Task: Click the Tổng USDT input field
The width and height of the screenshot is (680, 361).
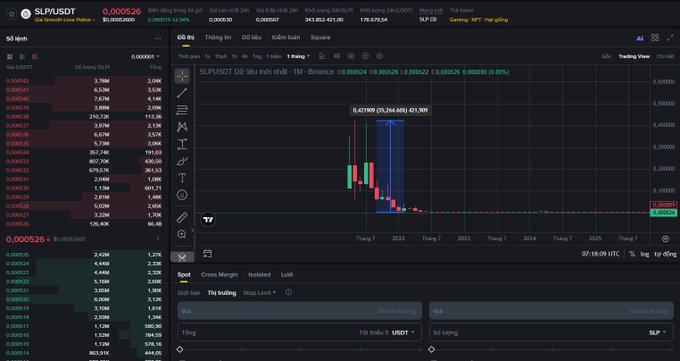Action: point(300,333)
